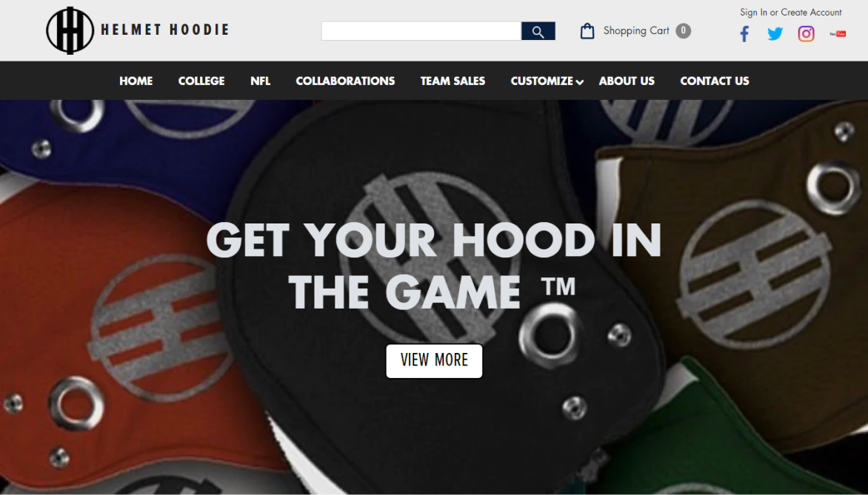Image resolution: width=868 pixels, height=495 pixels.
Task: Click the Helmet Hoodie circular logo
Action: (x=70, y=30)
